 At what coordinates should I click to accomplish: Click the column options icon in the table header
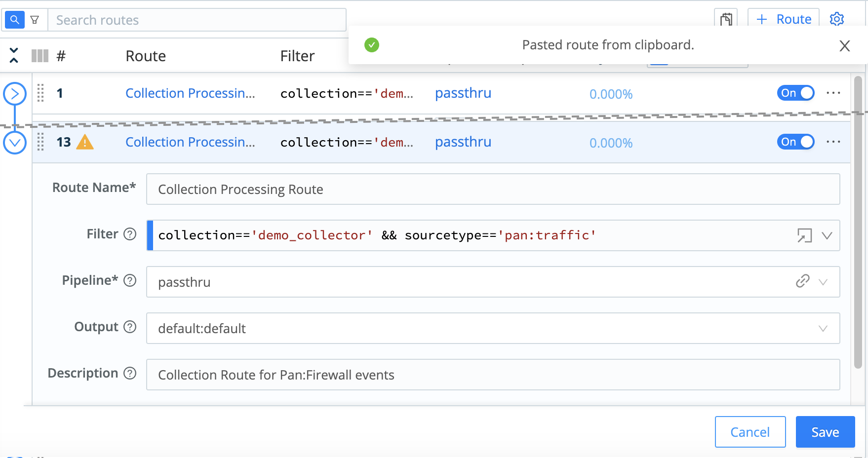[x=39, y=55]
